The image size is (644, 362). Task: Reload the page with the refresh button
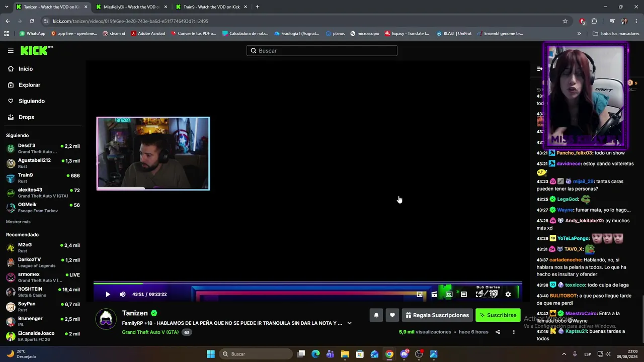pyautogui.click(x=32, y=21)
